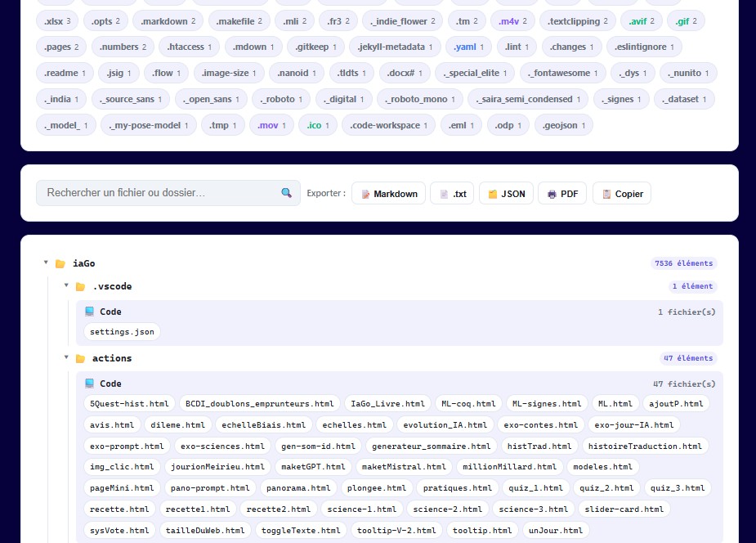Export the tree as JSON

pyautogui.click(x=506, y=193)
